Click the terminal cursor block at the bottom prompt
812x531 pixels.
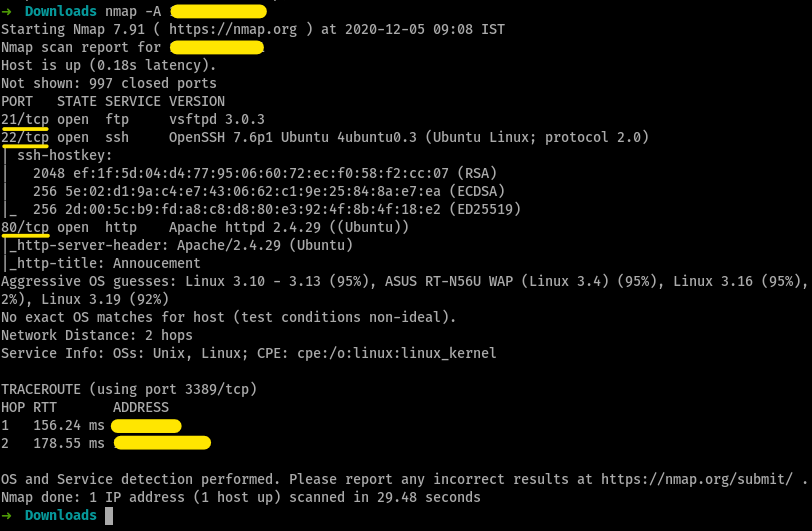[109, 515]
